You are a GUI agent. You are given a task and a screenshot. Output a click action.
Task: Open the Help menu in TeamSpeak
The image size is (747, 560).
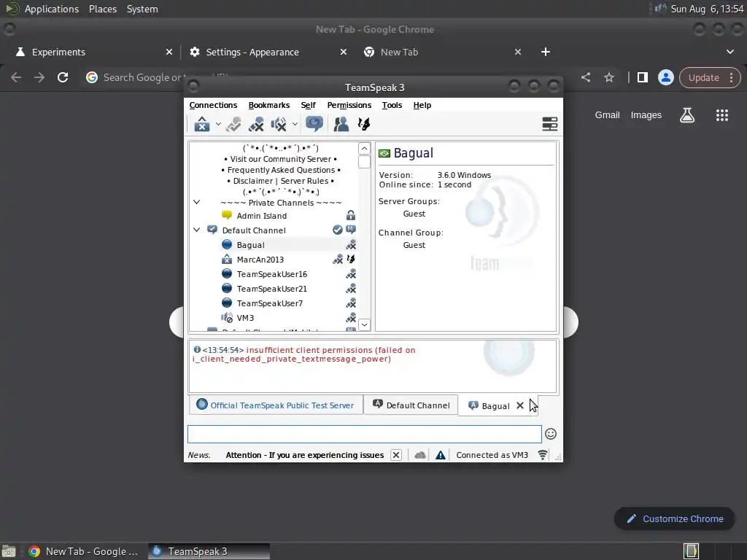click(x=422, y=105)
